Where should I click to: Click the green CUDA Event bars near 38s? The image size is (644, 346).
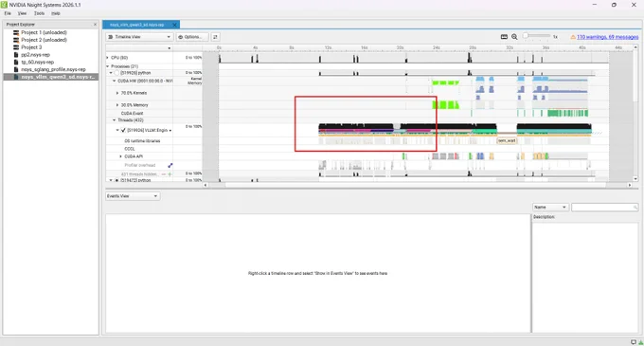click(567, 113)
